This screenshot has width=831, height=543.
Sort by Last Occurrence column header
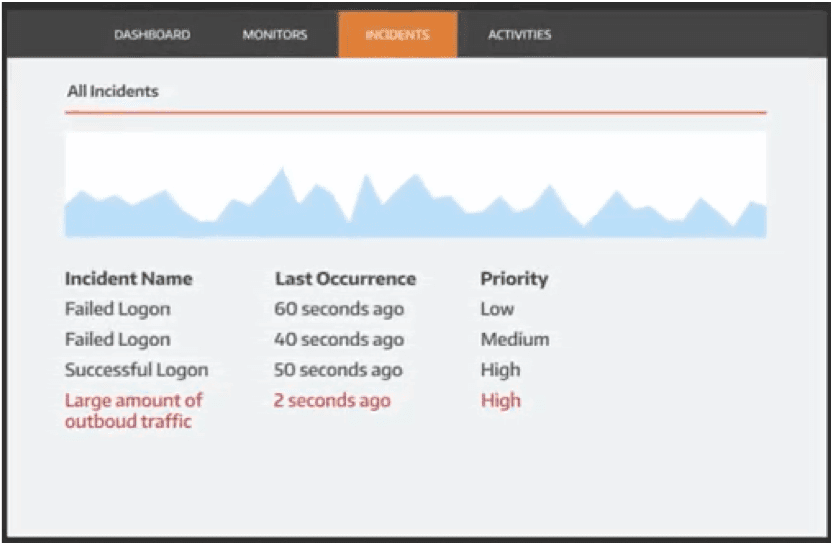pos(345,278)
